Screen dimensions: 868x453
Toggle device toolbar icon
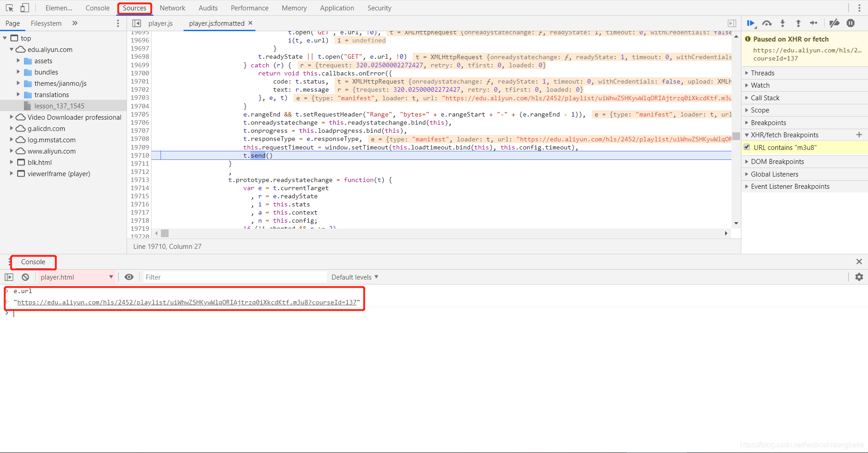(25, 8)
